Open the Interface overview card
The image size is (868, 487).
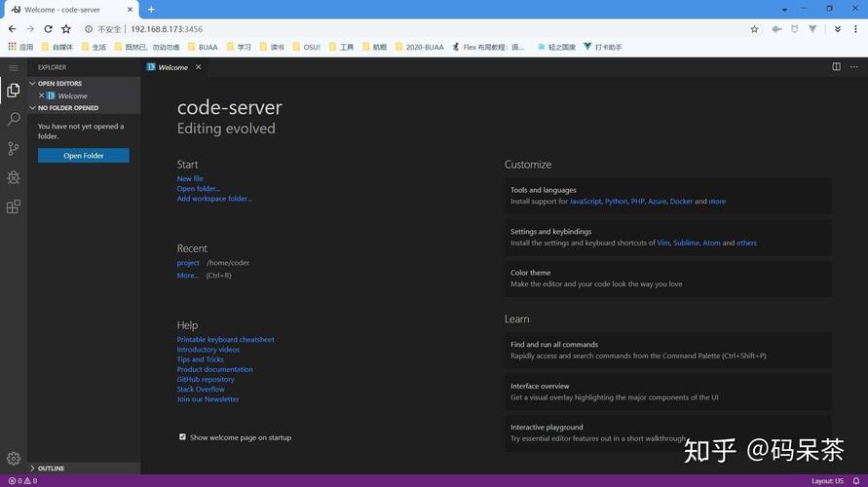pyautogui.click(x=667, y=392)
